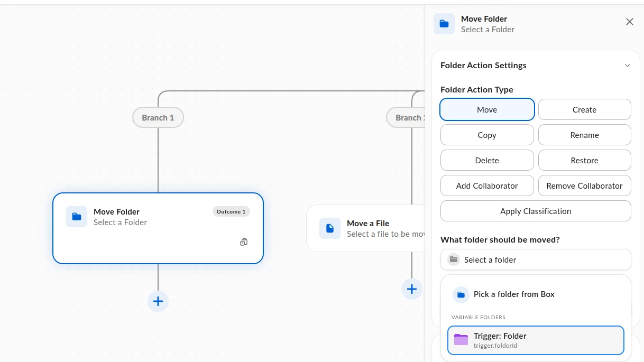Image resolution: width=644 pixels, height=362 pixels.
Task: Click 'Select a Folder' subtitle in panel header
Action: click(487, 30)
